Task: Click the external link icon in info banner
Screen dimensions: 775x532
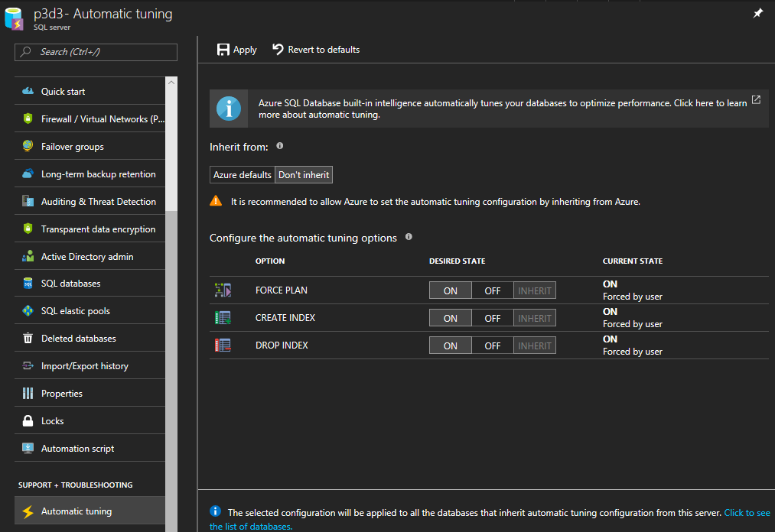Action: point(756,100)
